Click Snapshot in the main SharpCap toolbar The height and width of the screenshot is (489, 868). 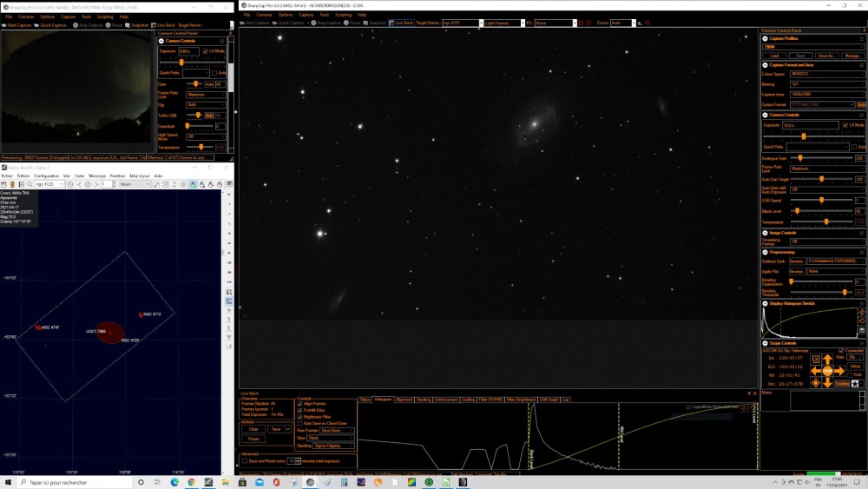tap(375, 23)
